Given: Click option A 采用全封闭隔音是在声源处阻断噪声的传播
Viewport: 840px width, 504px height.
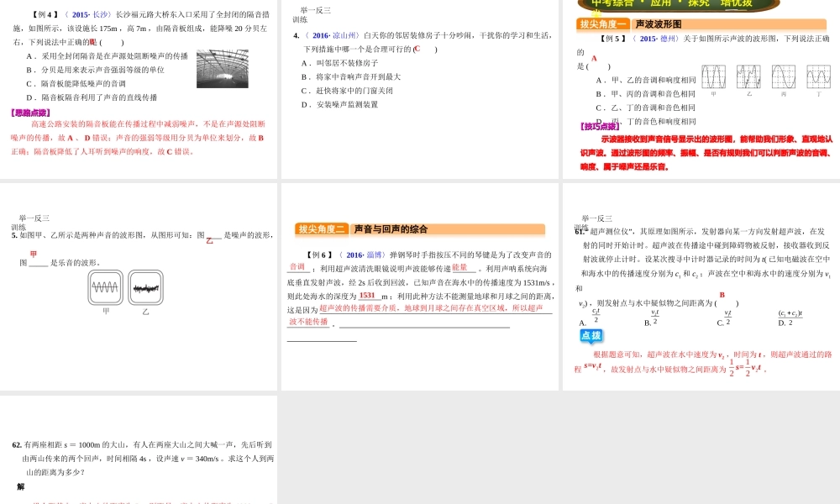Looking at the screenshot, I should [108, 55].
